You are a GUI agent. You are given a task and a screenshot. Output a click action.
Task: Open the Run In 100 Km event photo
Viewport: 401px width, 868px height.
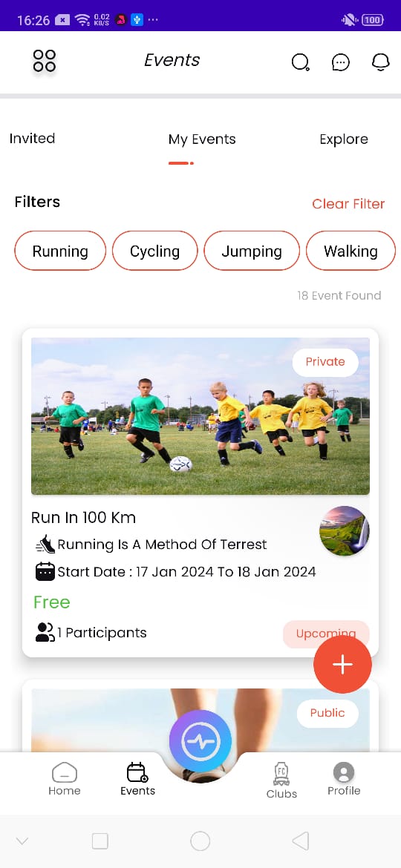[200, 415]
